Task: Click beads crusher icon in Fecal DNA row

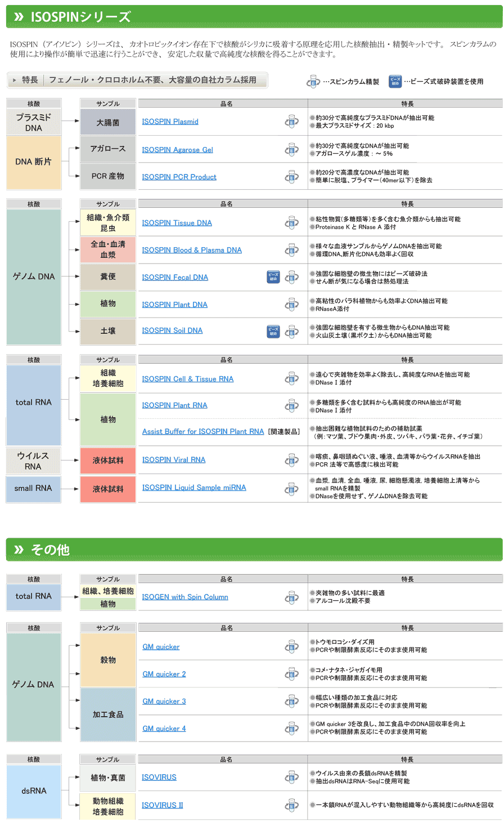Action: 273,277
